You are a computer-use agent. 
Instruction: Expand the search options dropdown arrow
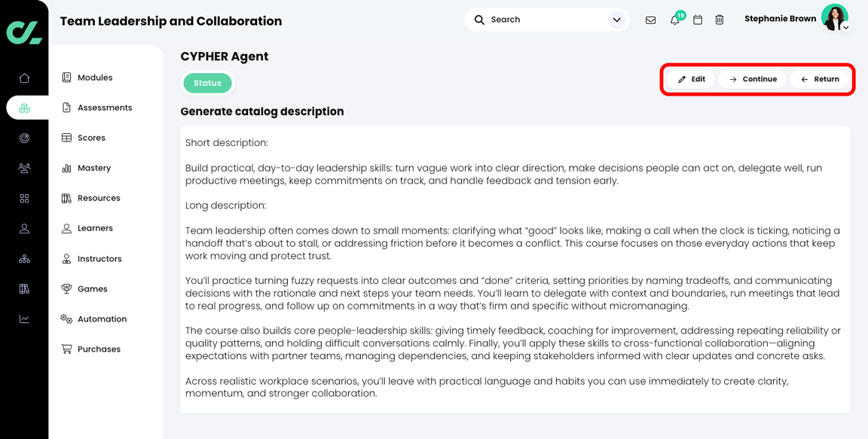click(616, 20)
